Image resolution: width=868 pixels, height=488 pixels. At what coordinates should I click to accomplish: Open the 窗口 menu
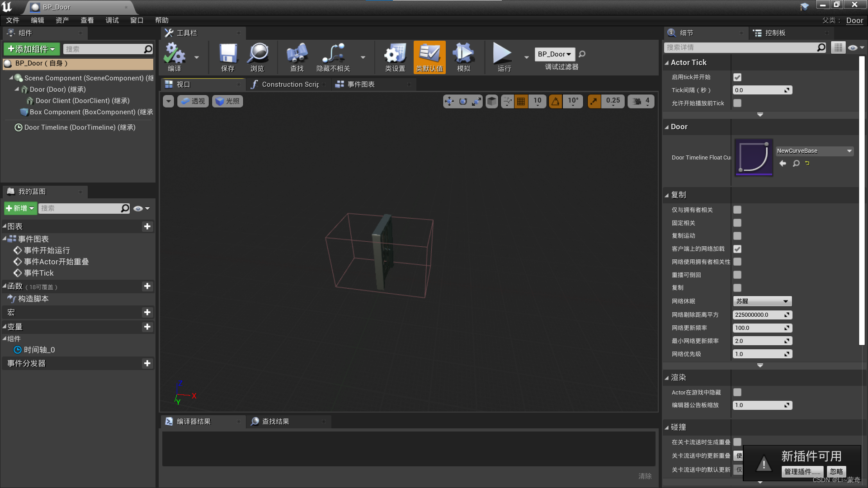coord(137,20)
